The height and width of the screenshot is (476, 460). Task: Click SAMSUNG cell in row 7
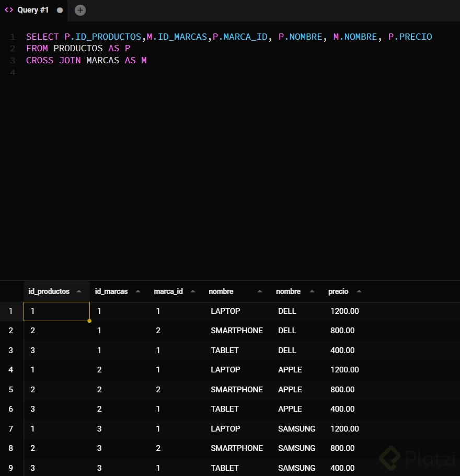pos(296,428)
